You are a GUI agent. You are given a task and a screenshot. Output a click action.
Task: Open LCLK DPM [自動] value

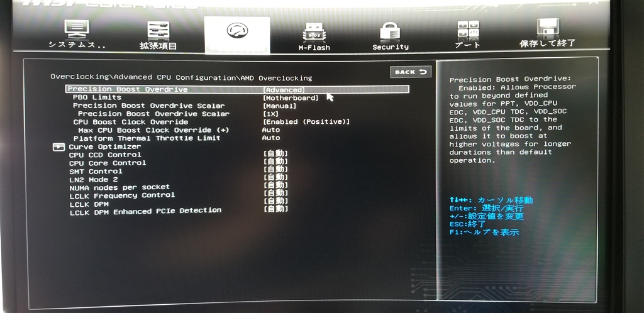pos(275,200)
